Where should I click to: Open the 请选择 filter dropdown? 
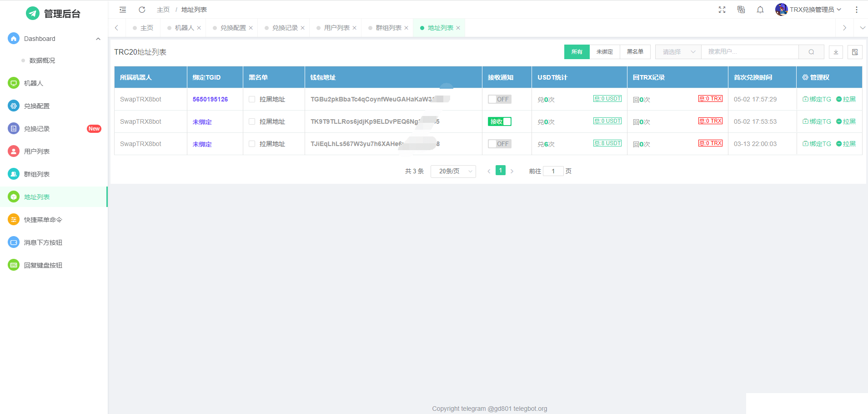click(x=678, y=52)
